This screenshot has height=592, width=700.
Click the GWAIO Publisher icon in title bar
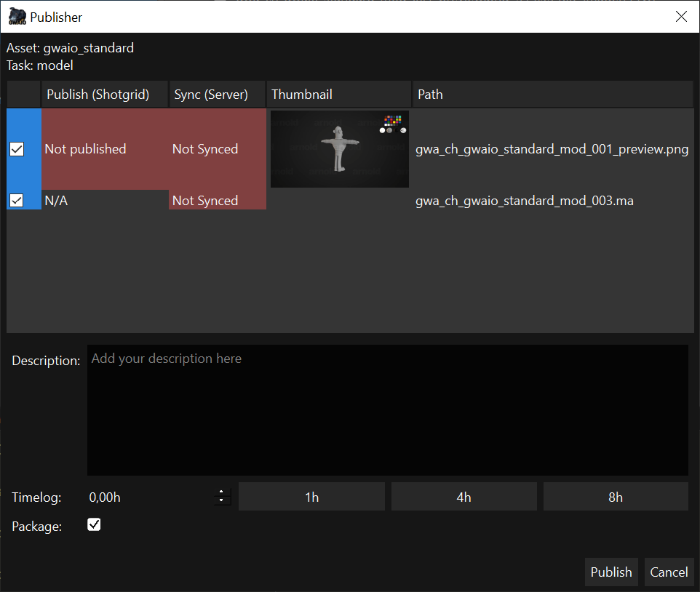coord(17,16)
